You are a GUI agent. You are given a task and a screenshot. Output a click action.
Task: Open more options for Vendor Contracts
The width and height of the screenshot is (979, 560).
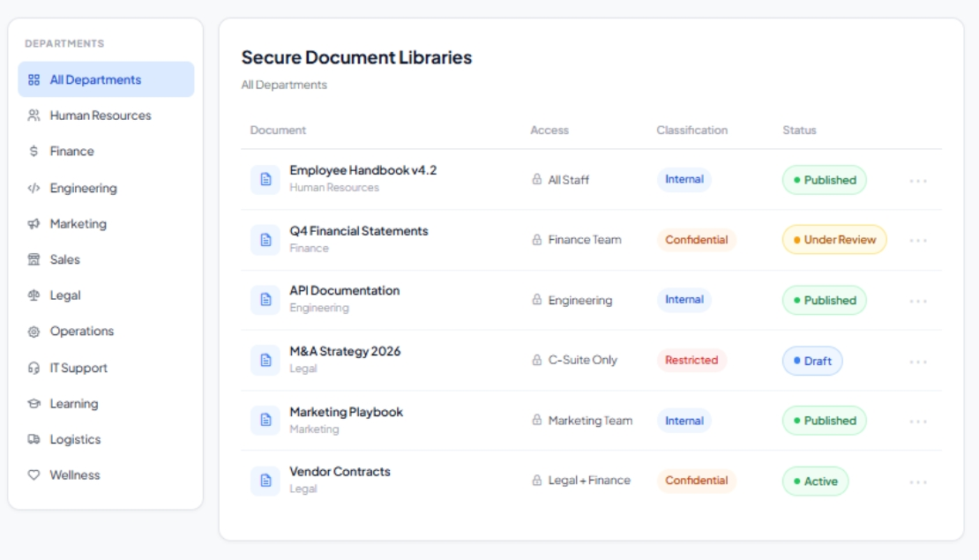tap(918, 482)
